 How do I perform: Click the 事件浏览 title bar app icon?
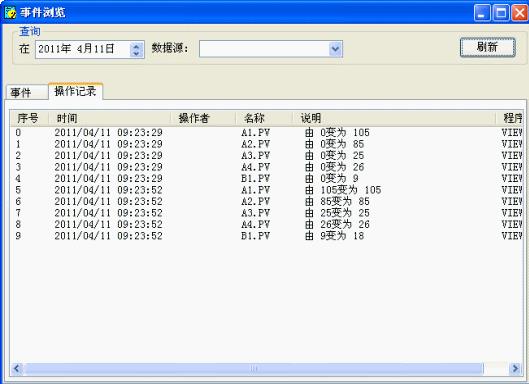point(10,12)
